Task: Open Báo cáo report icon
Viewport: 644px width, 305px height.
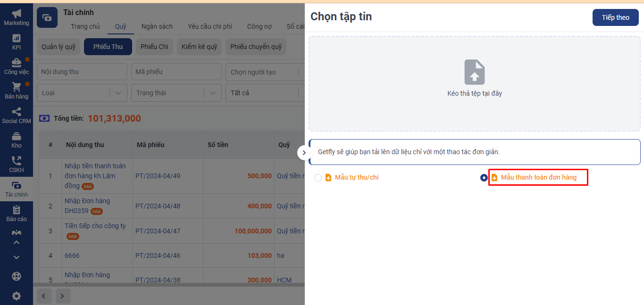Action: [17, 210]
